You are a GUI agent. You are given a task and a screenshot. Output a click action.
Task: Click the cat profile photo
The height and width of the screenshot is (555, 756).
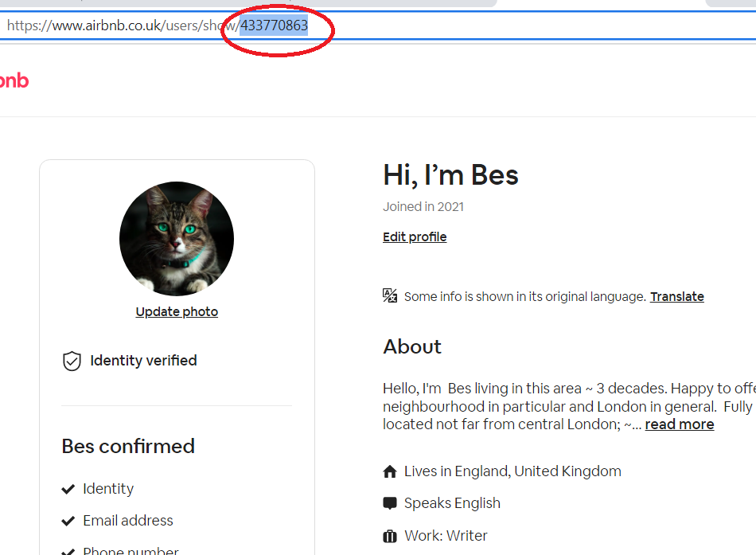point(176,239)
